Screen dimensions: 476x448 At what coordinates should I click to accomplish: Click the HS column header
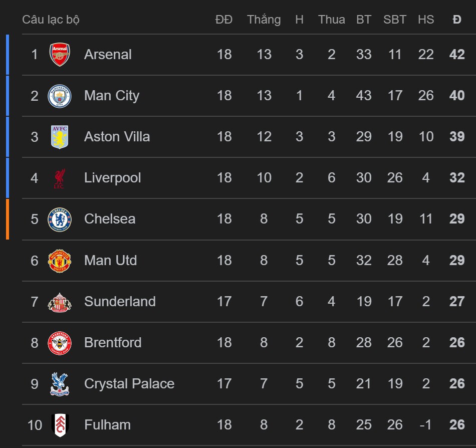[x=426, y=20]
